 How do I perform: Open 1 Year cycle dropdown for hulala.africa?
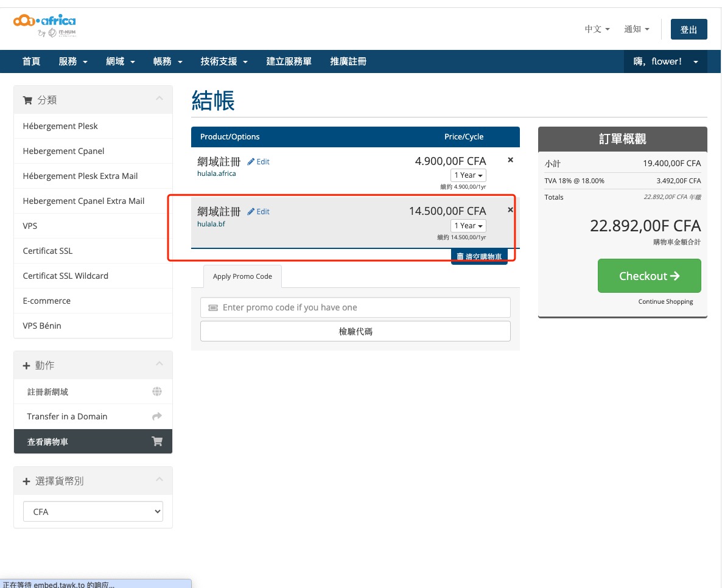[x=468, y=175]
